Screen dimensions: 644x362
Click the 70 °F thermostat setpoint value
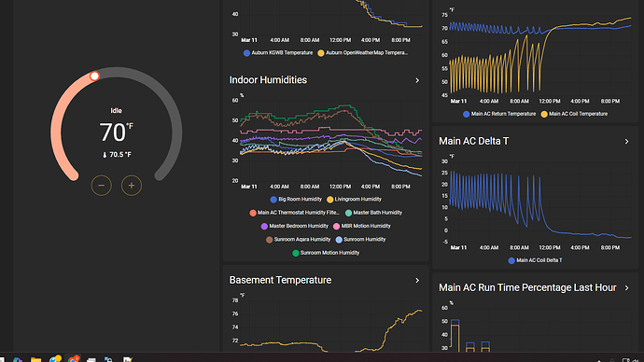[117, 132]
